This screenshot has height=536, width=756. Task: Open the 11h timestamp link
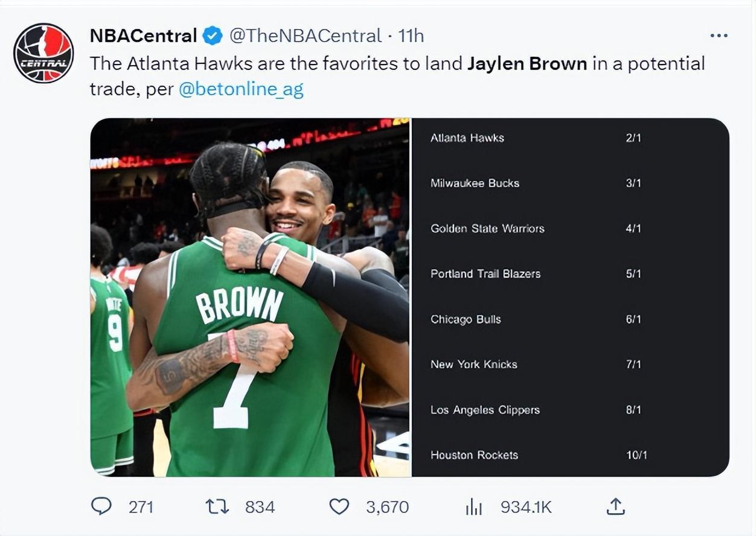click(x=411, y=36)
